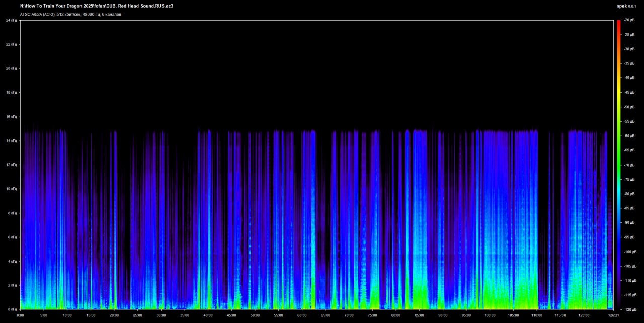Click the red top of the color bar
The width and height of the screenshot is (644, 323).
(619, 23)
